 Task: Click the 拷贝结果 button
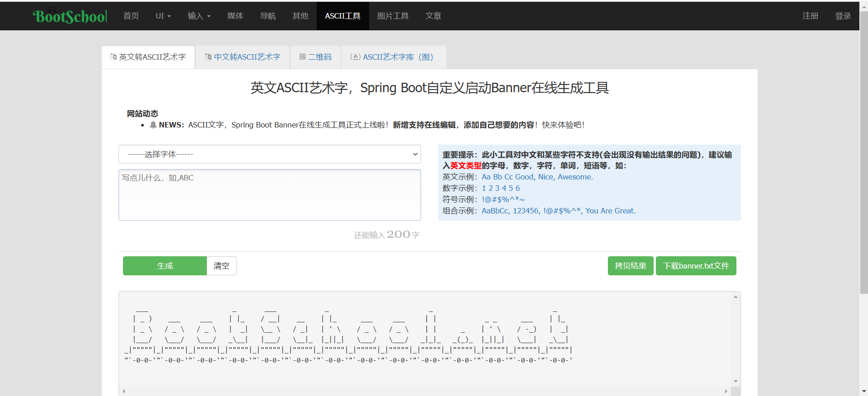[x=631, y=266]
